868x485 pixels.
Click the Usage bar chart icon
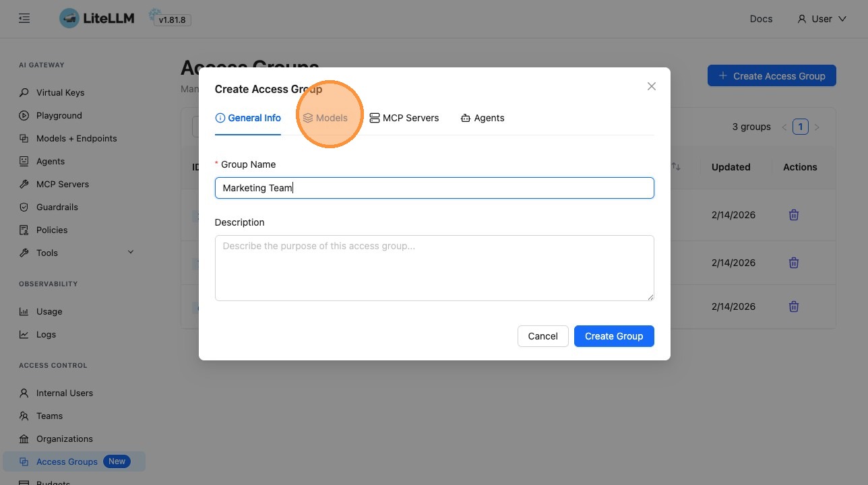[x=24, y=311]
